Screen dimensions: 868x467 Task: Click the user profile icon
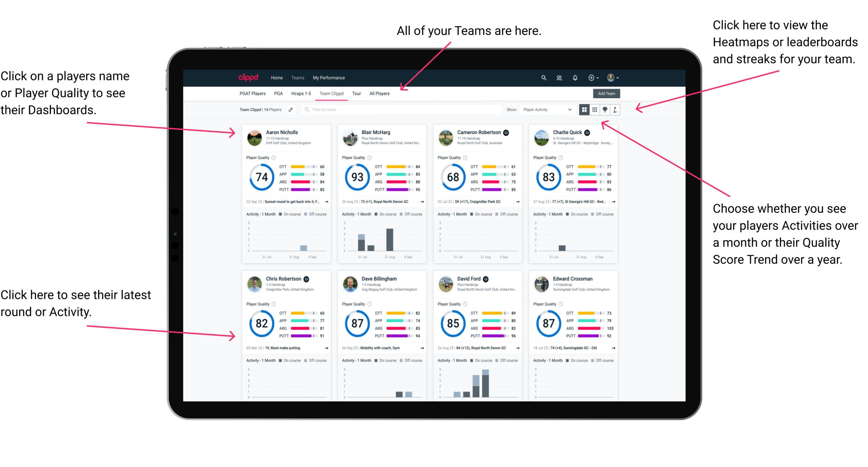coord(620,77)
